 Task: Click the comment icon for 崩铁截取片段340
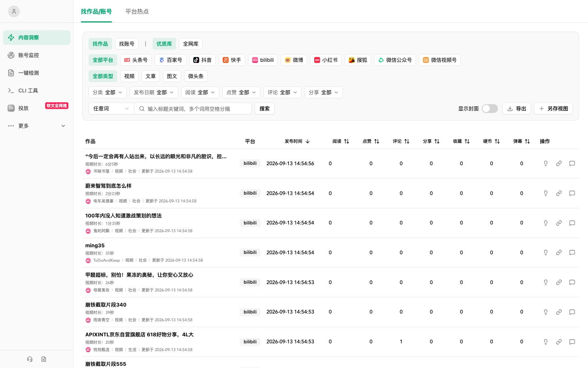tap(572, 312)
